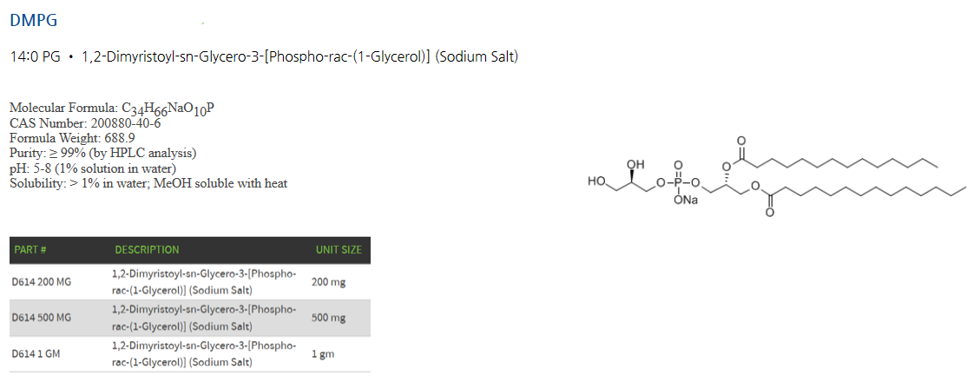Click the 500 mg unit size cell

tap(328, 318)
